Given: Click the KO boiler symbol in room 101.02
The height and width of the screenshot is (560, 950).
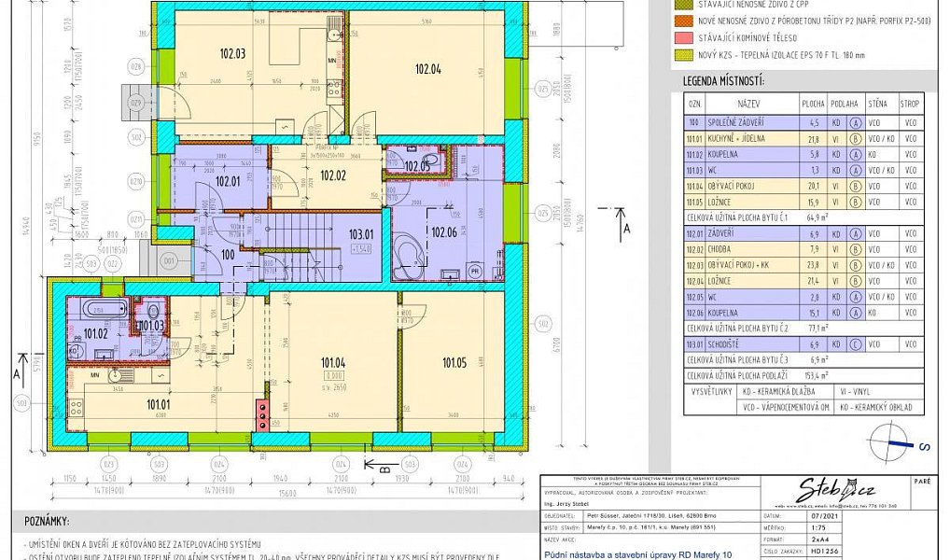Looking at the screenshot, I should coord(75,352).
